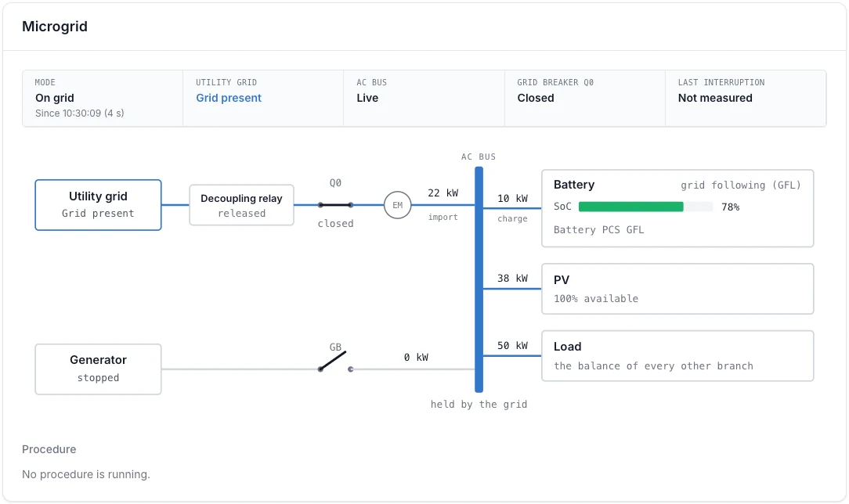Click the 'Not measured' interruption value

click(715, 98)
